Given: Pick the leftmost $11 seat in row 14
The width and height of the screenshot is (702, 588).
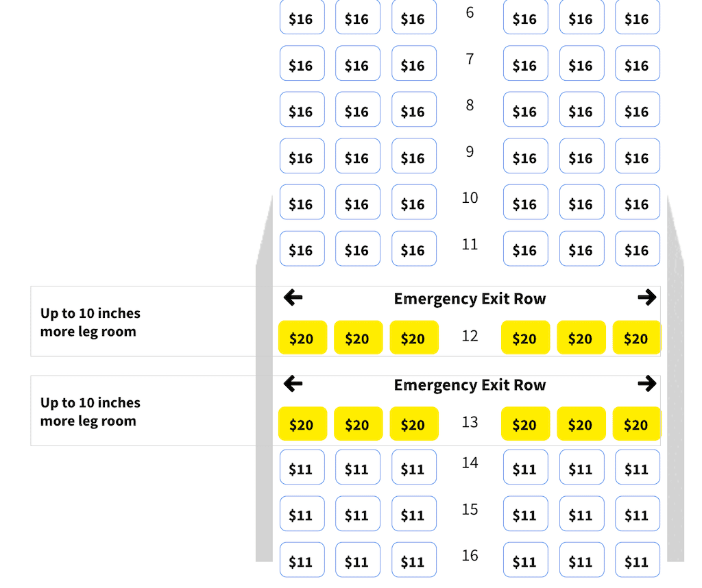Looking at the screenshot, I should pyautogui.click(x=302, y=467).
